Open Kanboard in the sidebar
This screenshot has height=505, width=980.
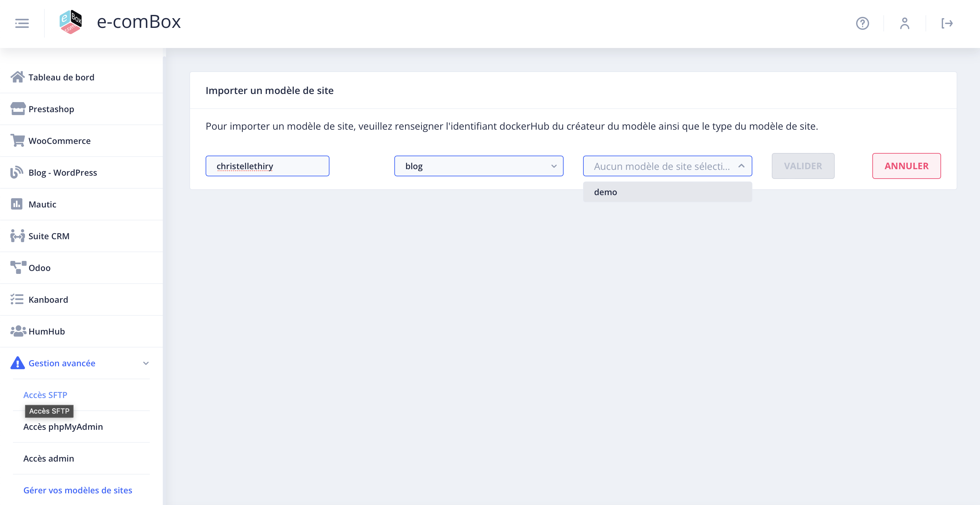[x=48, y=299]
